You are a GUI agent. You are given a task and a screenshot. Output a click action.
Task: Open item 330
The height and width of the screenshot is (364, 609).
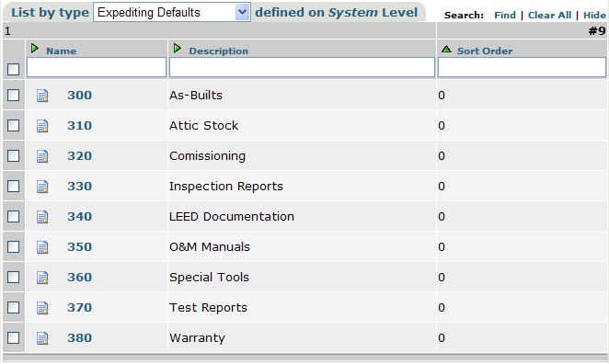click(80, 187)
